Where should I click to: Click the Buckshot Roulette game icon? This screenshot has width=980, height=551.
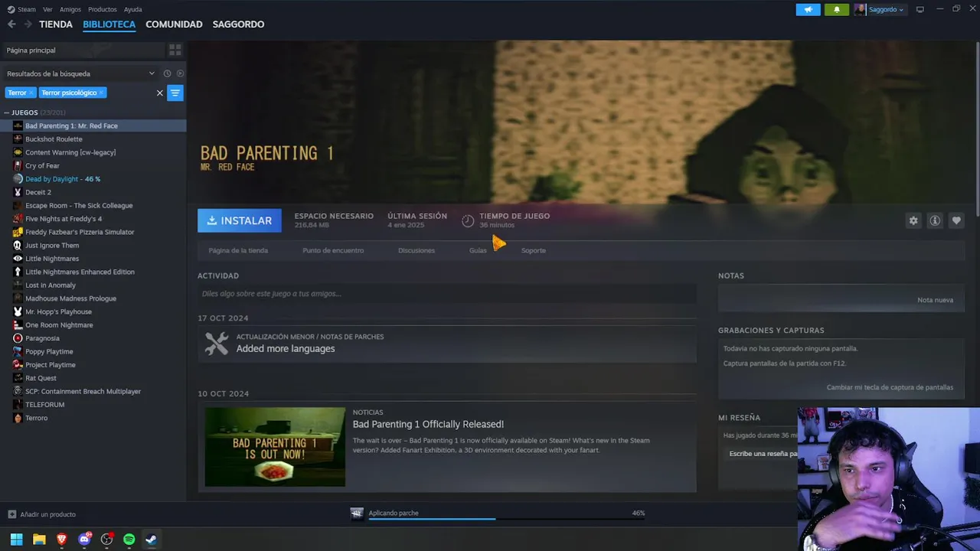18,139
